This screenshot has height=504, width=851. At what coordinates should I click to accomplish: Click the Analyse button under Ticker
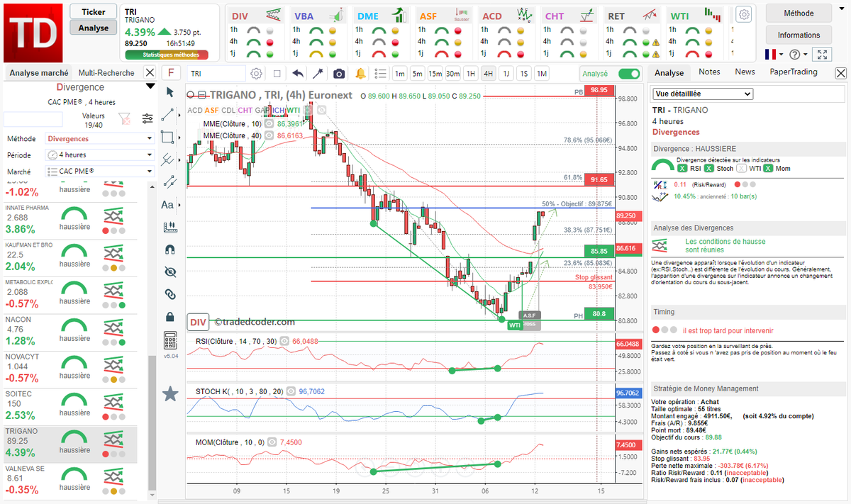[x=94, y=28]
